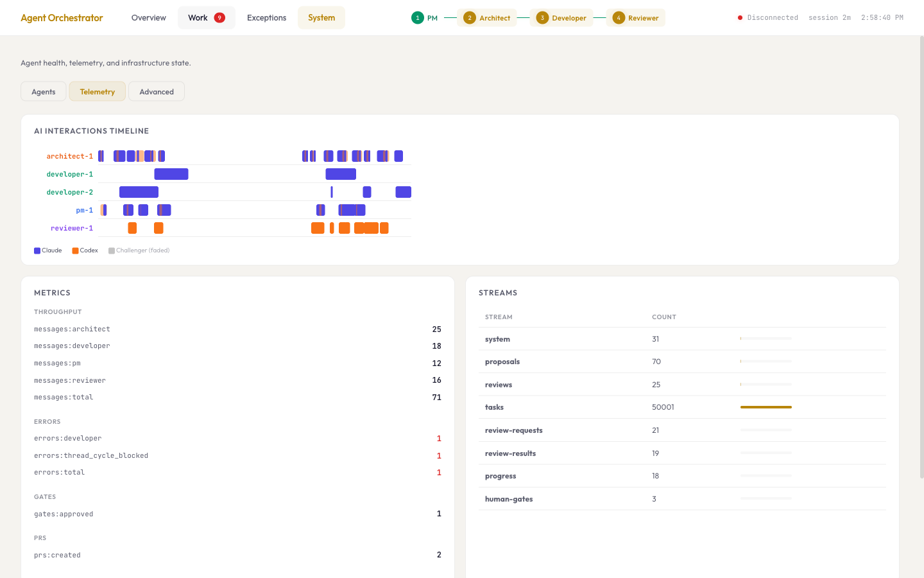
Task: Select the Developer stage badge
Action: tap(562, 17)
